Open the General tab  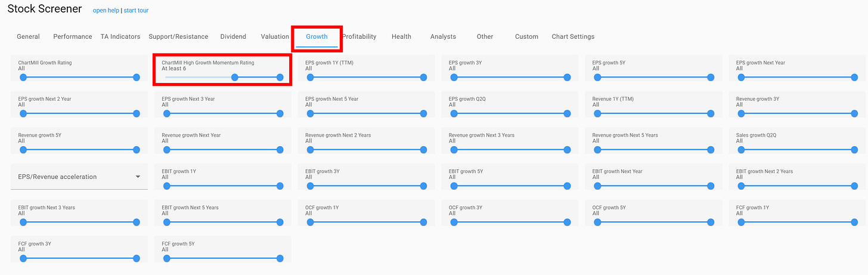[x=28, y=36]
